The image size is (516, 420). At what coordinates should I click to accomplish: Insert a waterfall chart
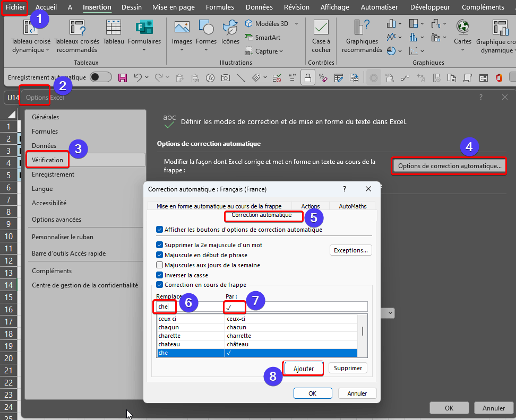point(436,23)
